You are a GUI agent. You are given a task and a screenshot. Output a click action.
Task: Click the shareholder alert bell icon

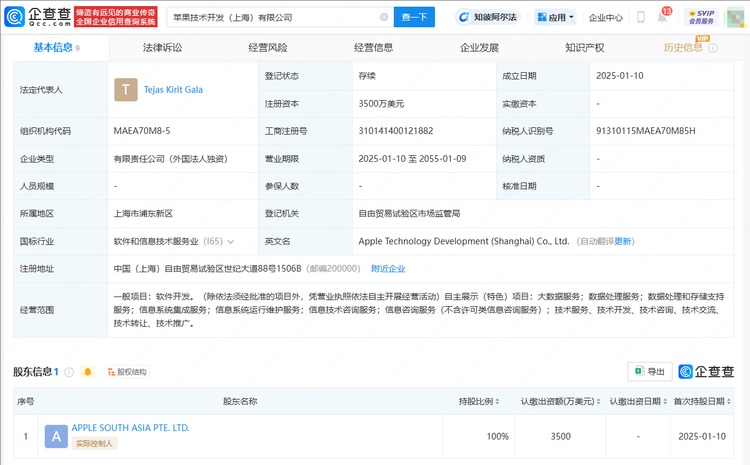click(87, 372)
